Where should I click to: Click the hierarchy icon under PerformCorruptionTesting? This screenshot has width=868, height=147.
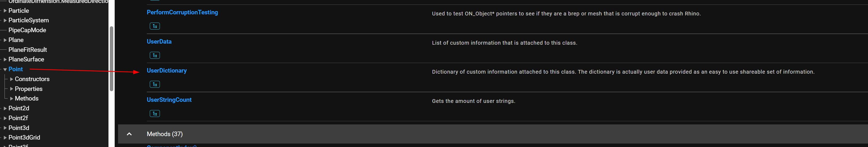pyautogui.click(x=155, y=26)
